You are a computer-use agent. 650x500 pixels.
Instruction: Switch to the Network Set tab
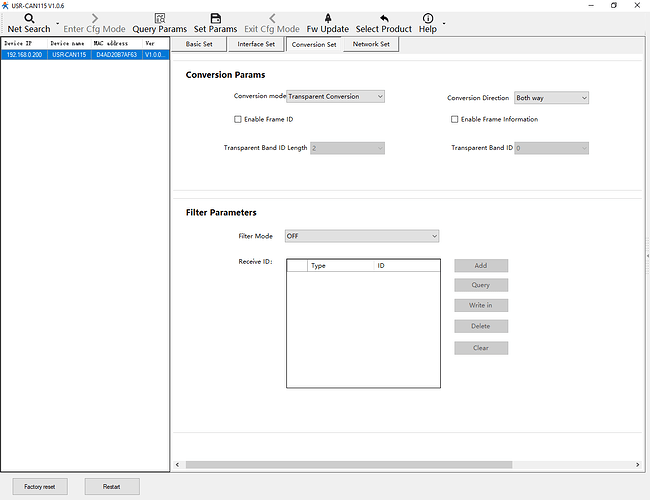tap(371, 44)
